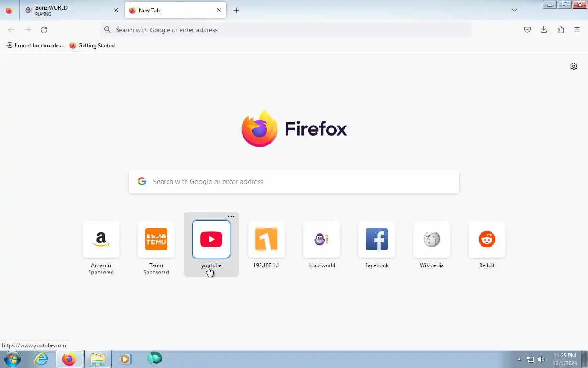Reload the current page
This screenshot has height=368, width=588.
coord(44,30)
